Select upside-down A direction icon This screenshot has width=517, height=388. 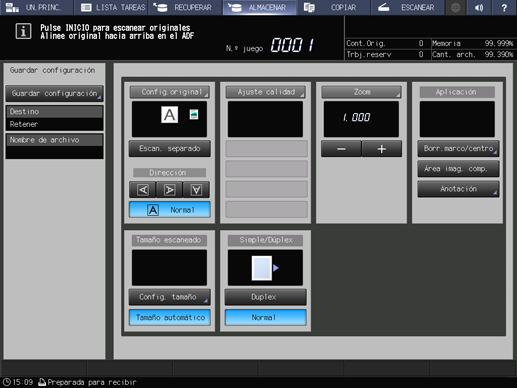196,190
